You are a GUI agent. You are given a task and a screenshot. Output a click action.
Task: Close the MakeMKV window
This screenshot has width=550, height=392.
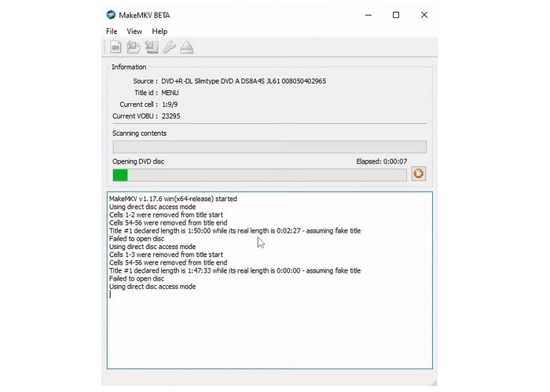[x=424, y=15]
